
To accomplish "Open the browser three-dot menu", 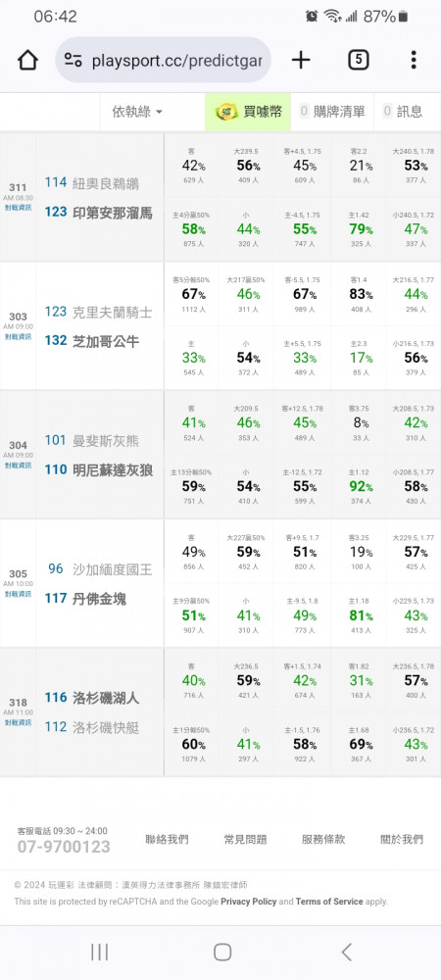I will 414,60.
